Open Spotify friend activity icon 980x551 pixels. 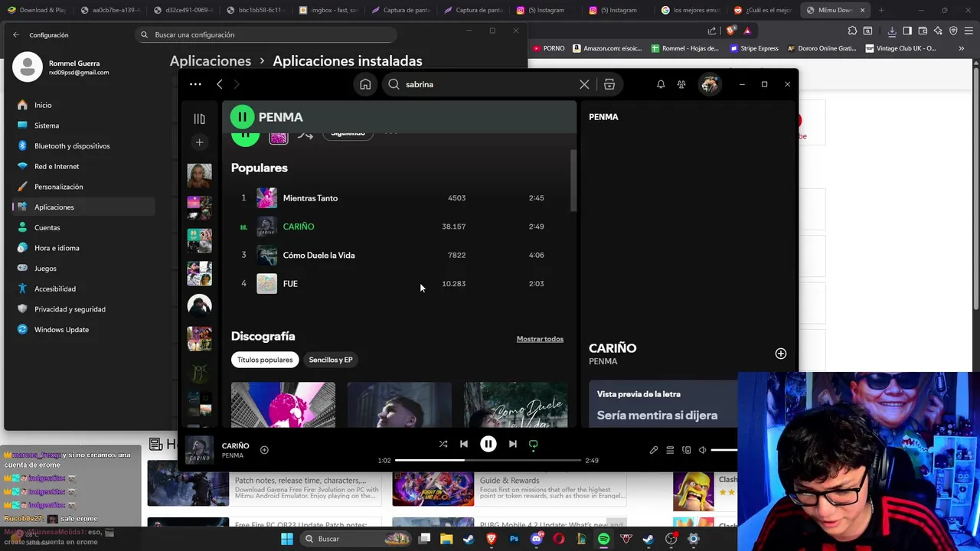(x=681, y=84)
